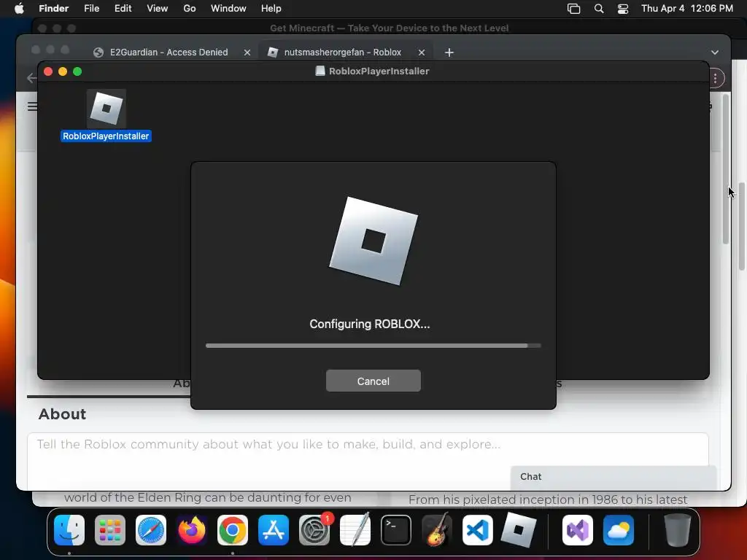Open Spotlight search in menu bar
Image resolution: width=747 pixels, height=560 pixels.
click(599, 9)
